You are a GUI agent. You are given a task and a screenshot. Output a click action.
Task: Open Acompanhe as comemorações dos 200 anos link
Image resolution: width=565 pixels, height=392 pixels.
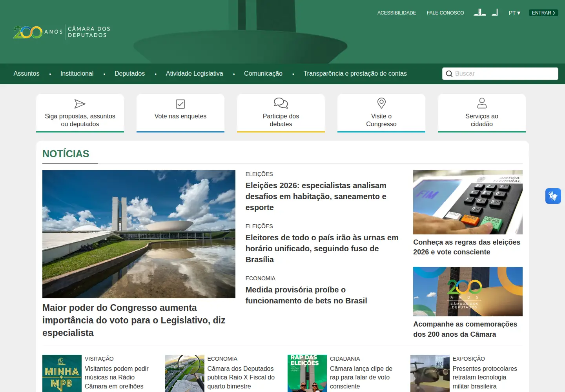coord(465,329)
